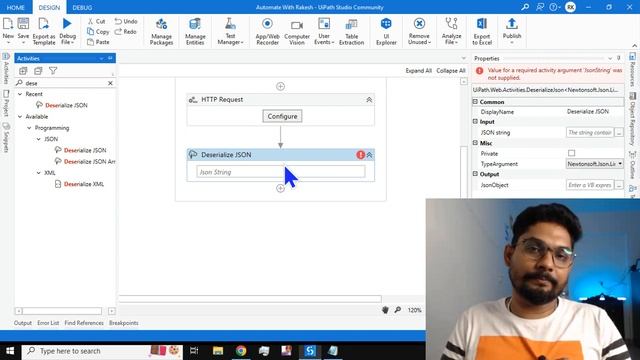Open the zoom level 120% dropdown
640x360 pixels.
click(414, 310)
